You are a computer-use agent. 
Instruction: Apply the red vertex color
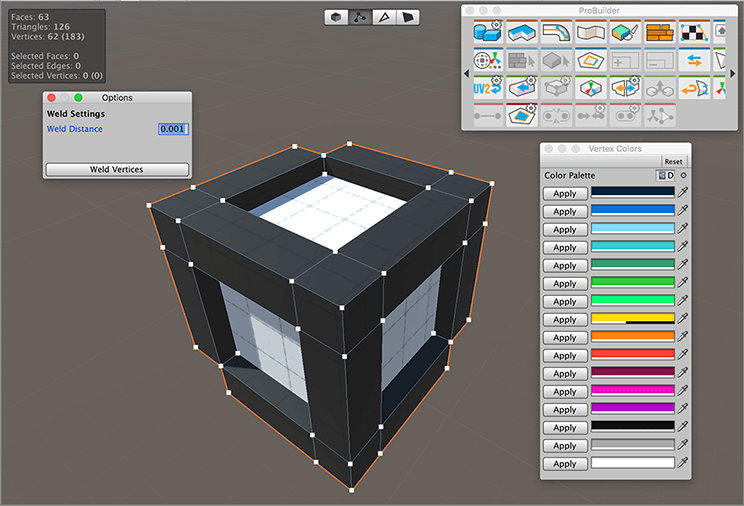tap(565, 356)
